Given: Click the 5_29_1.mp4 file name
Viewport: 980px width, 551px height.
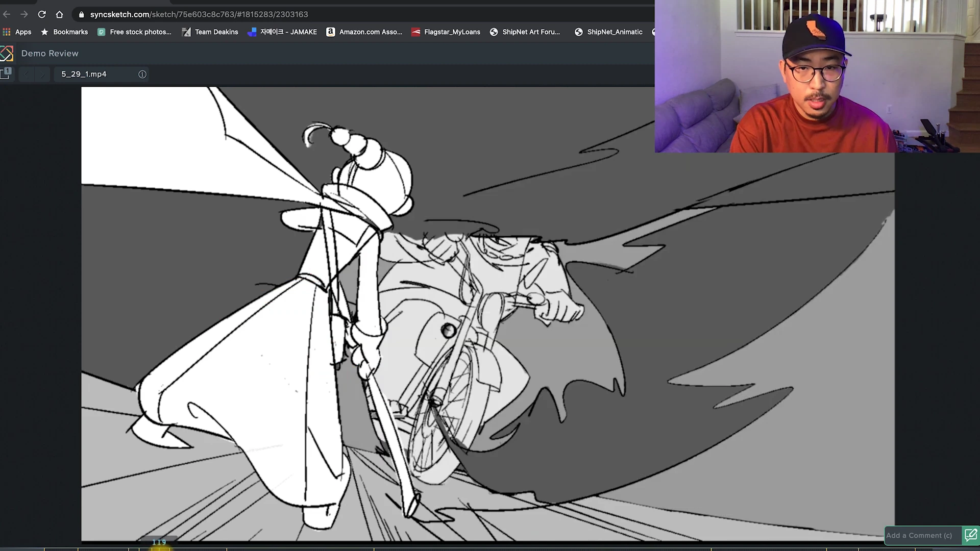Looking at the screenshot, I should point(84,74).
